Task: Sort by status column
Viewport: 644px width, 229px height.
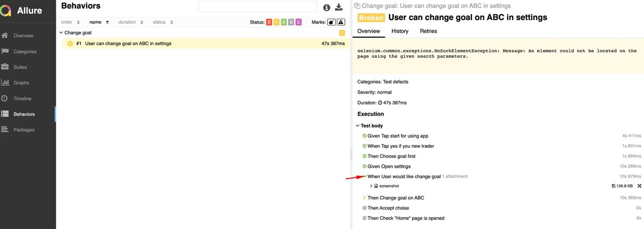Action: coord(163,22)
